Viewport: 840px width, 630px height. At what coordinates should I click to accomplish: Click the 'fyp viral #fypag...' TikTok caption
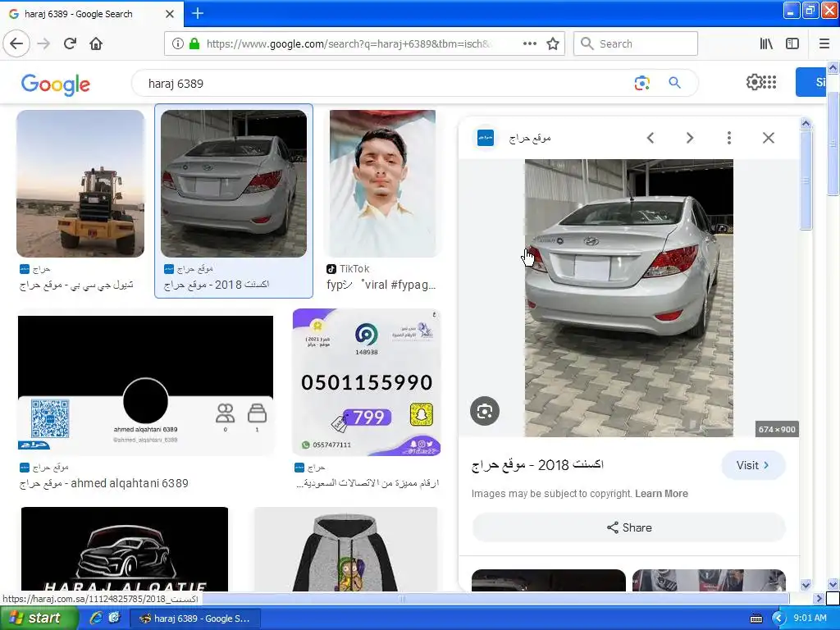point(381,285)
